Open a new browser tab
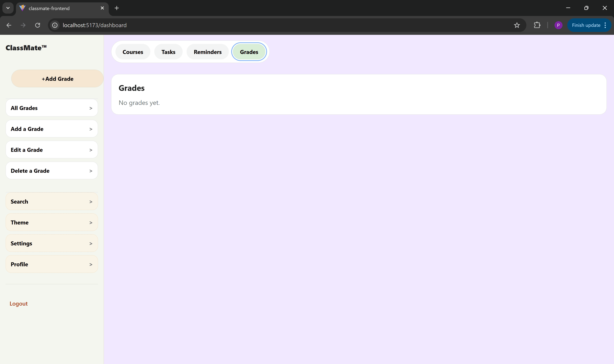614x364 pixels. (117, 8)
